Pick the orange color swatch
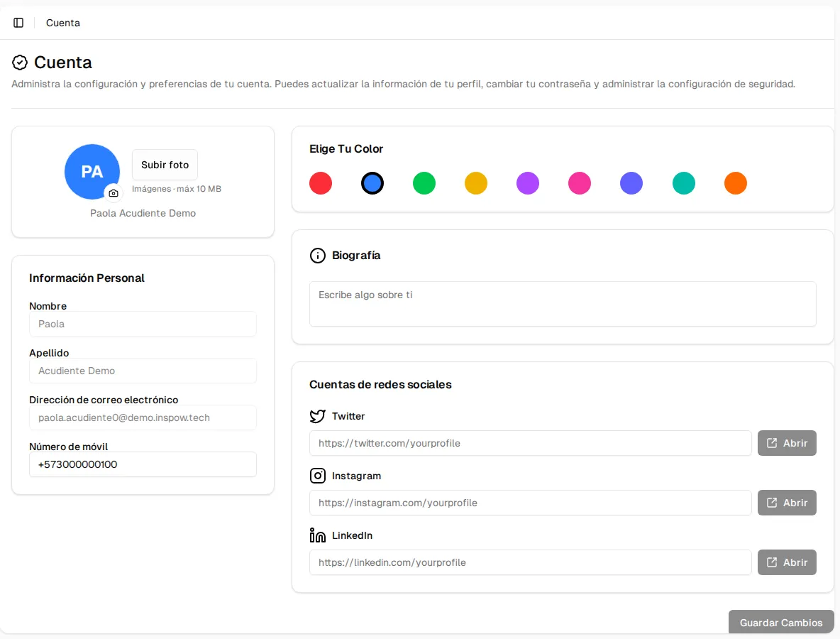Viewport: 840px width, 639px height. (x=736, y=183)
